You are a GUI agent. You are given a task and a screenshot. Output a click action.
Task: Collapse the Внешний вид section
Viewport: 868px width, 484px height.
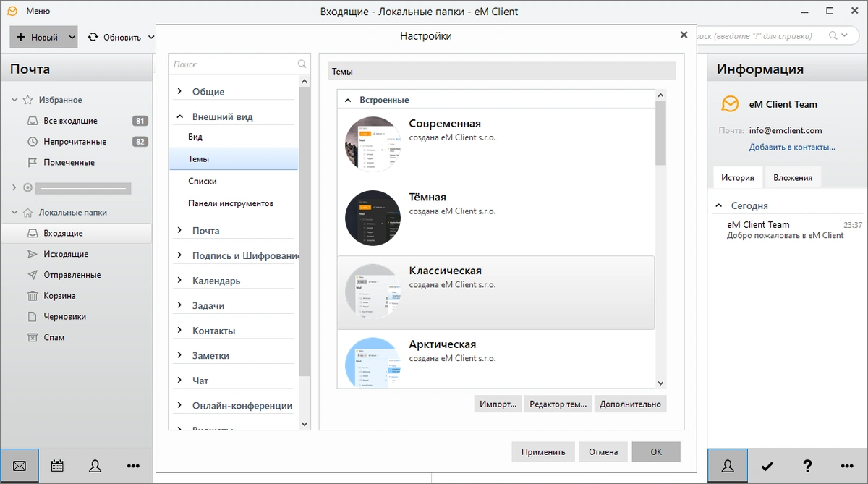(179, 116)
